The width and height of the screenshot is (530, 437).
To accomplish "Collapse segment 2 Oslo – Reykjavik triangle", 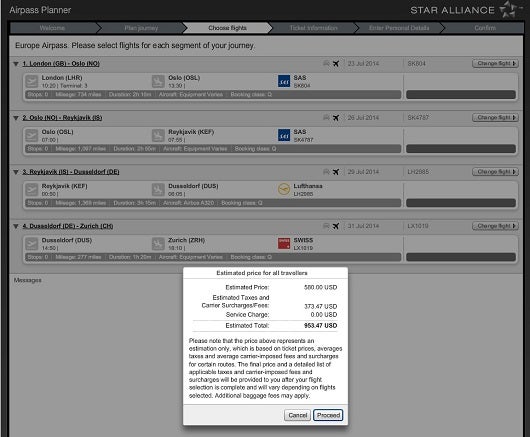I will pos(16,118).
